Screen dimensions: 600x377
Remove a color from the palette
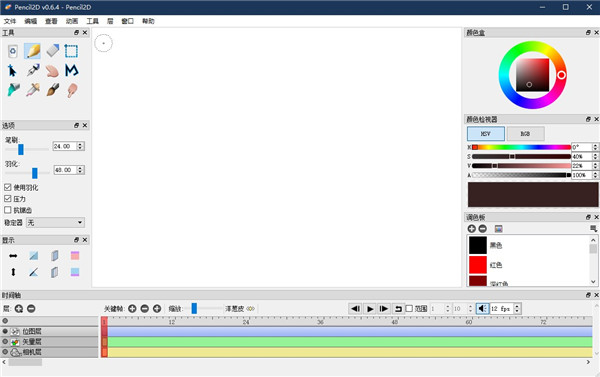(483, 228)
